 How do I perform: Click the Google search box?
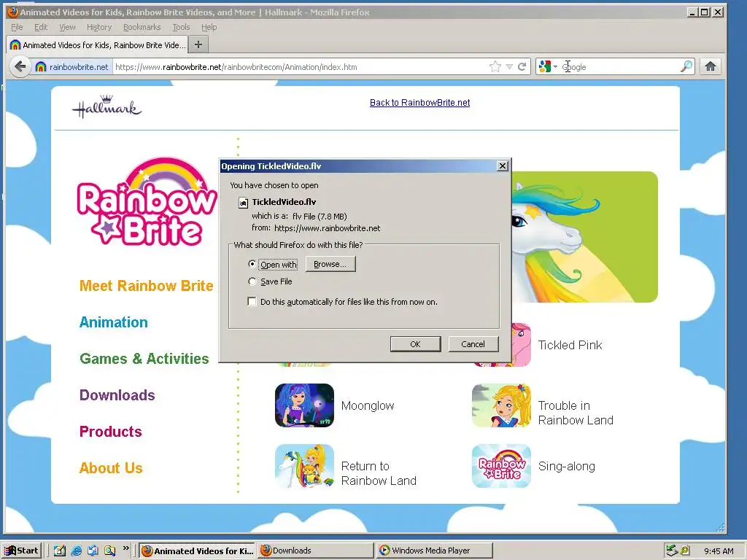pos(619,66)
